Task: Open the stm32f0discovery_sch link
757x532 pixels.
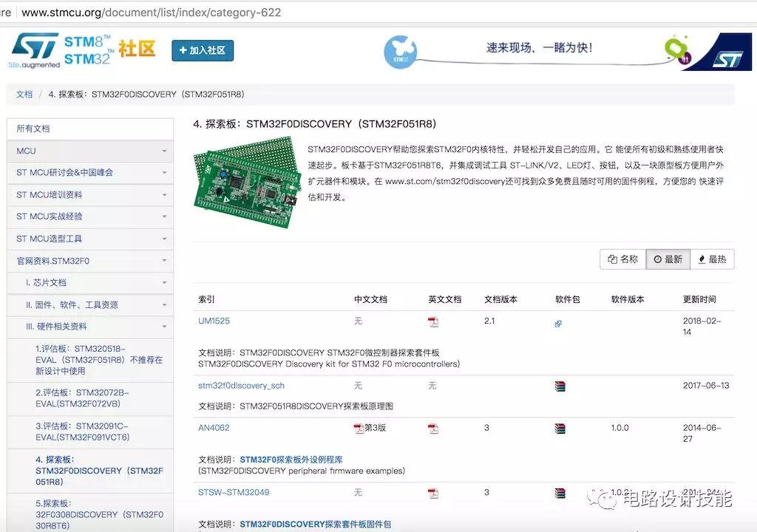Action: 242,386
